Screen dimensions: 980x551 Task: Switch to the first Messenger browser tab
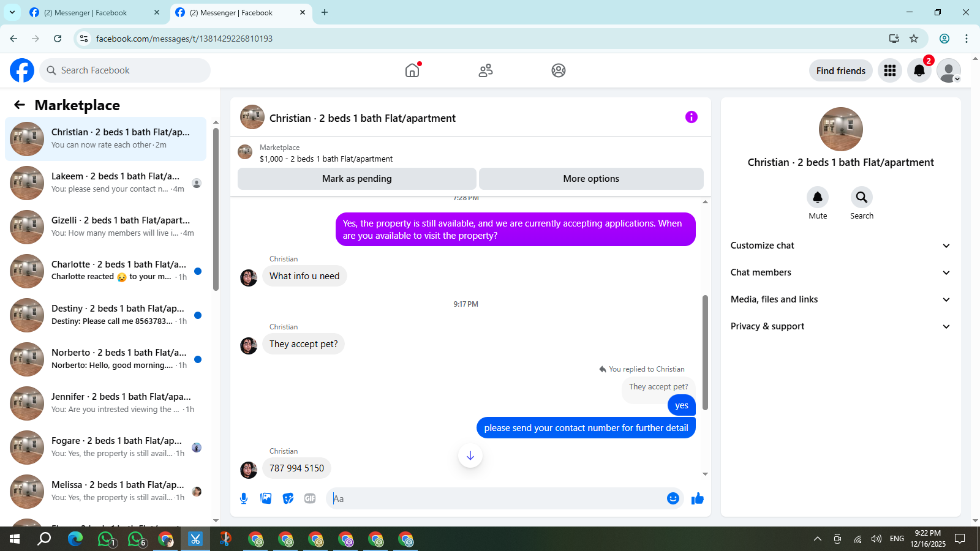[x=95, y=12]
